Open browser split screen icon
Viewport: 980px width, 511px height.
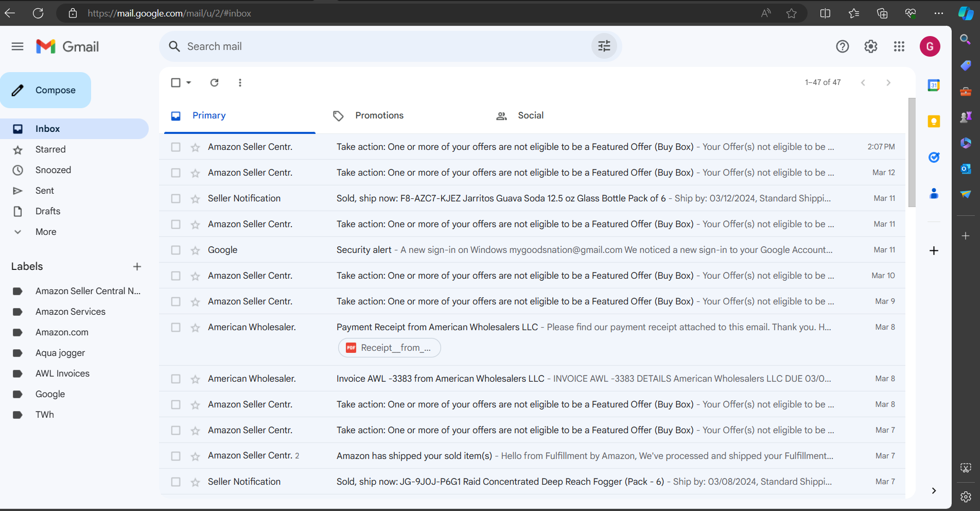825,13
